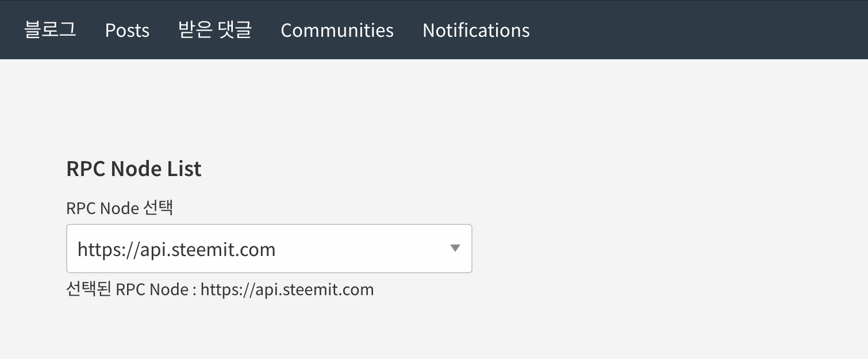Image resolution: width=868 pixels, height=359 pixels.
Task: Toggle the node list with the gray triangle
Action: pos(455,249)
